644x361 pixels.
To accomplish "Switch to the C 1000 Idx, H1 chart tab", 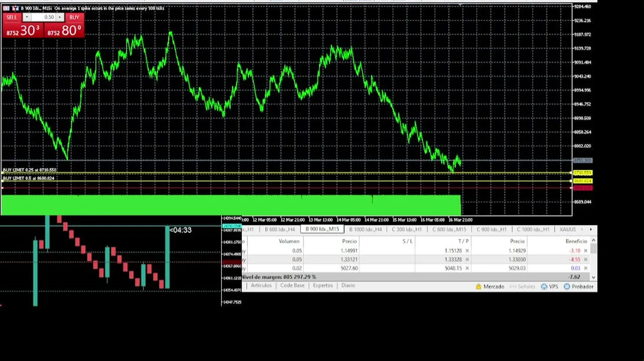I will pos(533,230).
